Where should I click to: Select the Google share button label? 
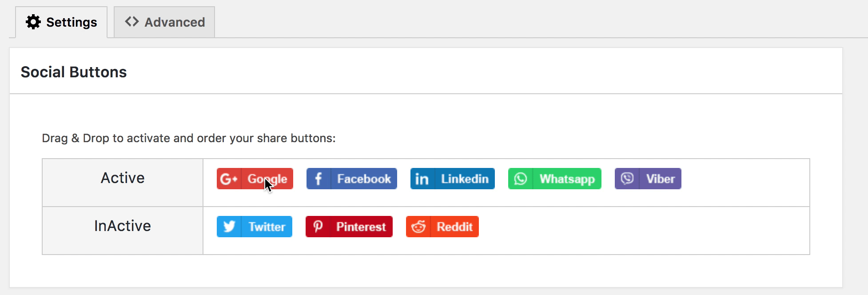coord(267,179)
